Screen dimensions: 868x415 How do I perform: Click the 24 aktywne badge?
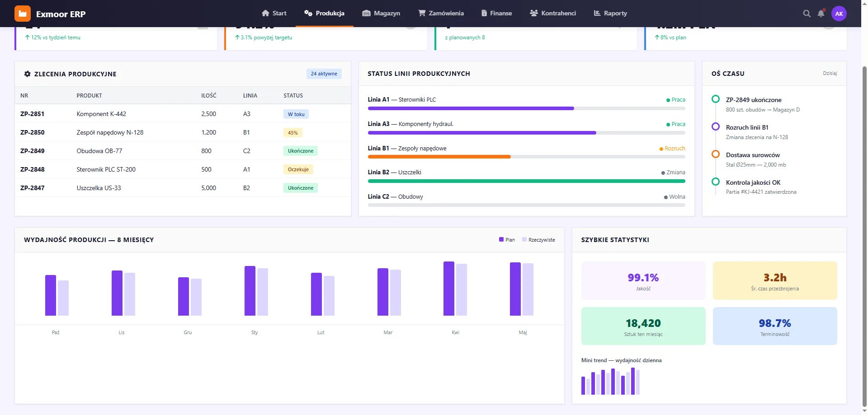pos(324,74)
